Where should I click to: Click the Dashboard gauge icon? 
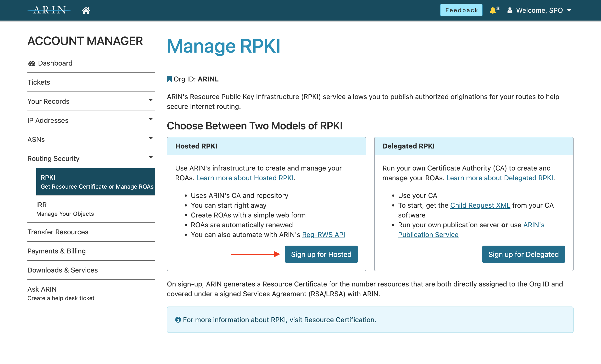point(32,63)
